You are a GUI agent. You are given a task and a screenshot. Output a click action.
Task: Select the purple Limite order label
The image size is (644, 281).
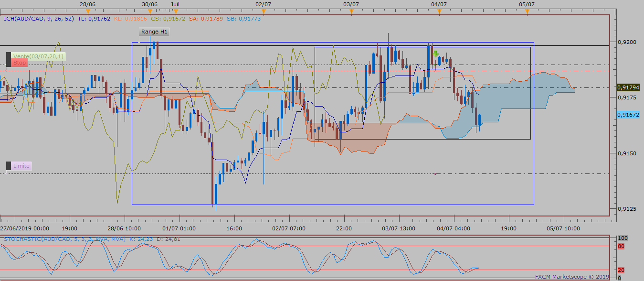[x=21, y=166]
